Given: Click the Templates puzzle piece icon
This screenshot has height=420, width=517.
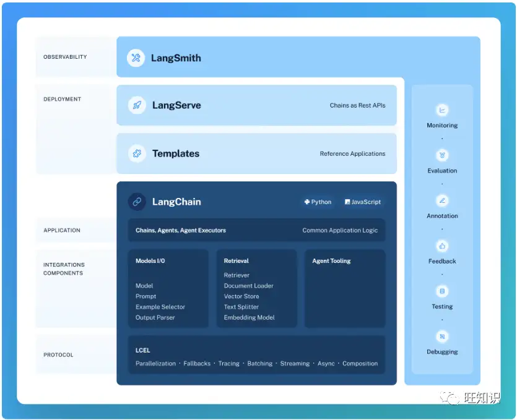Looking at the screenshot, I should (137, 153).
